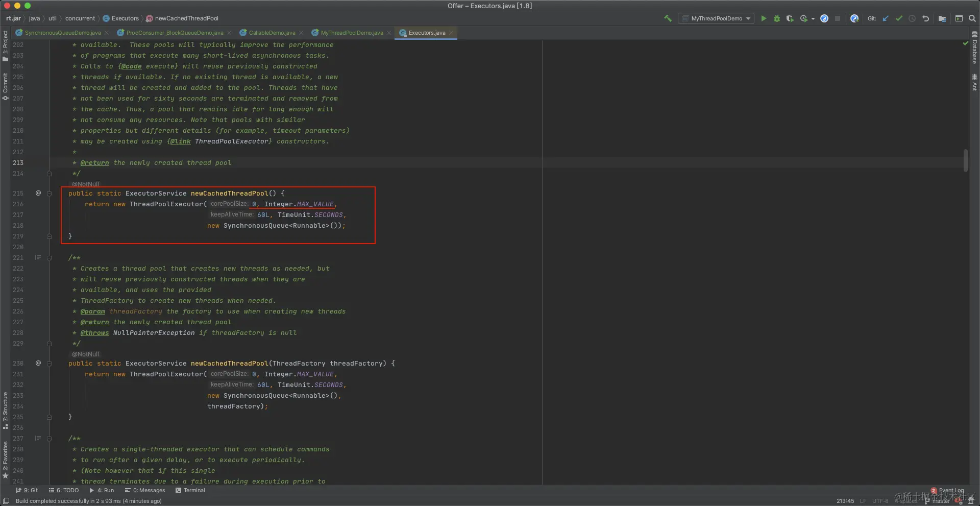This screenshot has height=506, width=980.
Task: Open the Project tool window stripe
Action: coord(5,46)
